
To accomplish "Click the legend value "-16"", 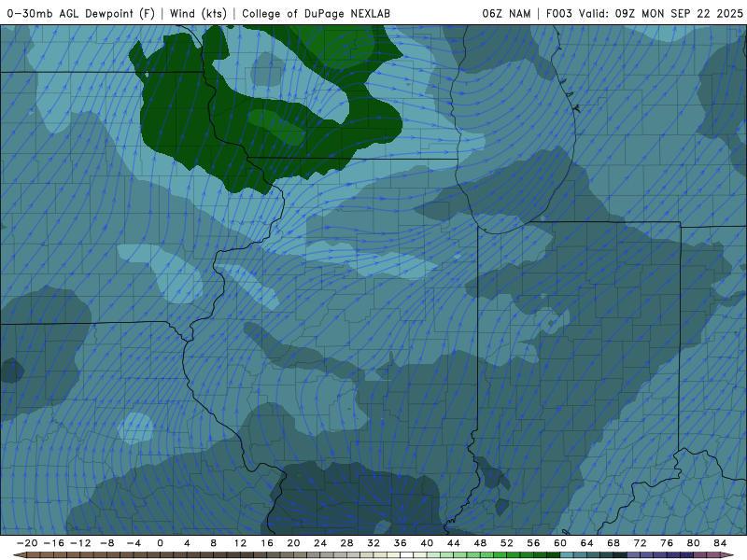I will tap(53, 543).
